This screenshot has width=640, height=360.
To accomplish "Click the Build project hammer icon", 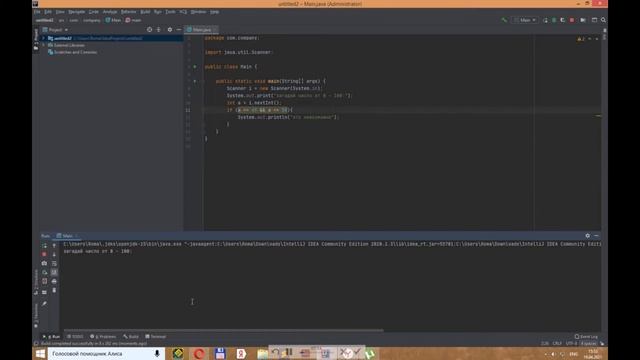I will tap(504, 20).
